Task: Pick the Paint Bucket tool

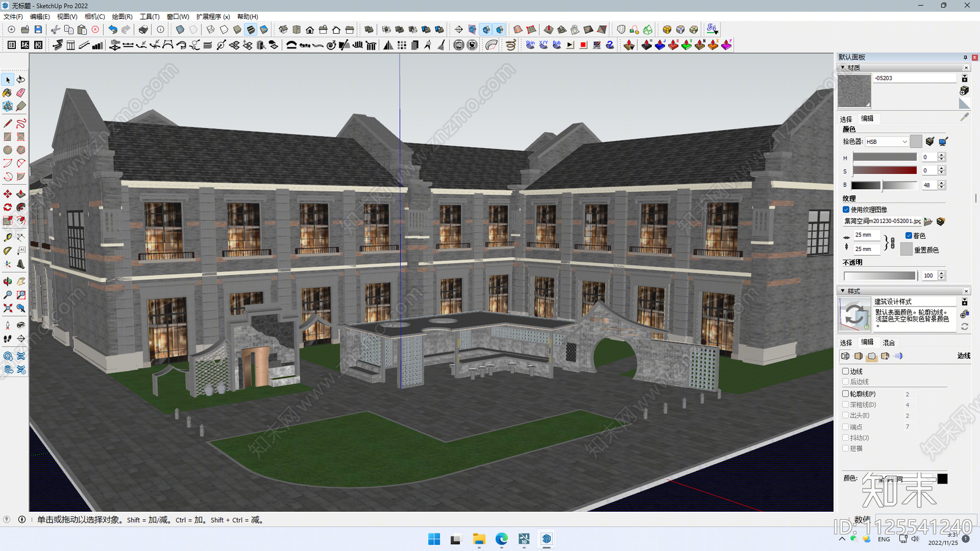Action: (x=8, y=93)
